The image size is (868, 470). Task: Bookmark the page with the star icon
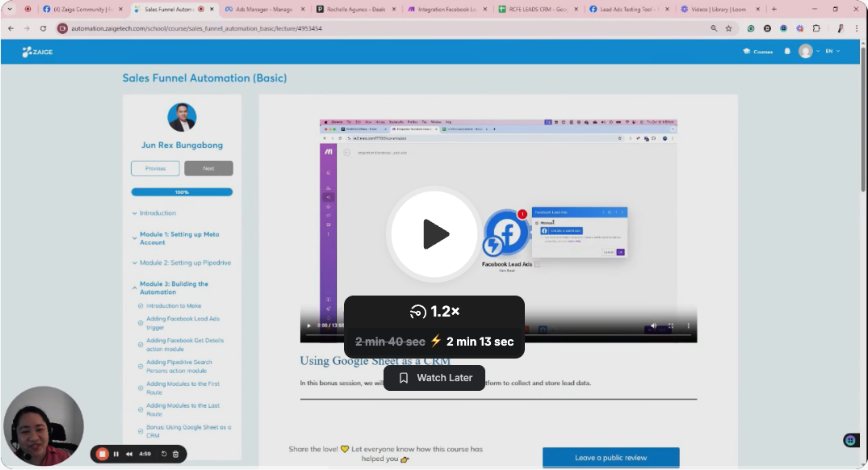point(728,28)
